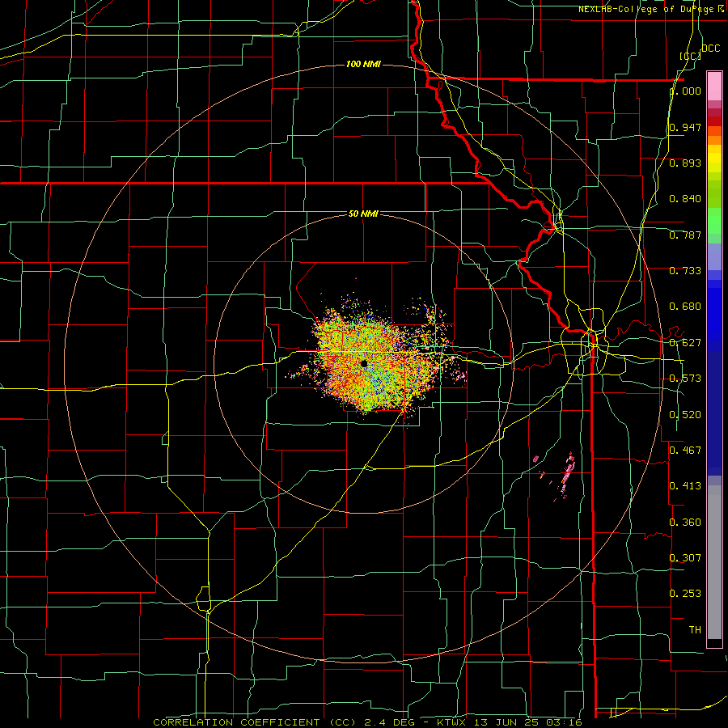
Task: Click the 0.520 scale value
Action: click(685, 415)
